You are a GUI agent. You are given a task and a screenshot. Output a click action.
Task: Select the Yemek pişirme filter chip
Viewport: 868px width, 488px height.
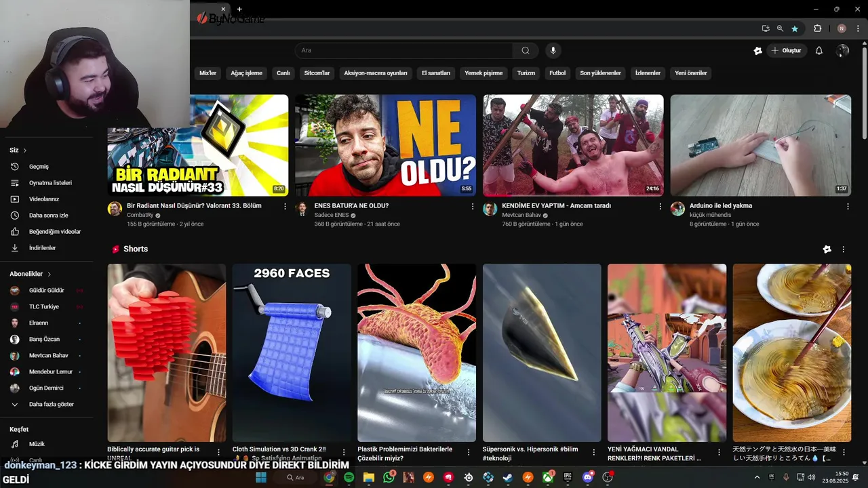[x=484, y=73]
